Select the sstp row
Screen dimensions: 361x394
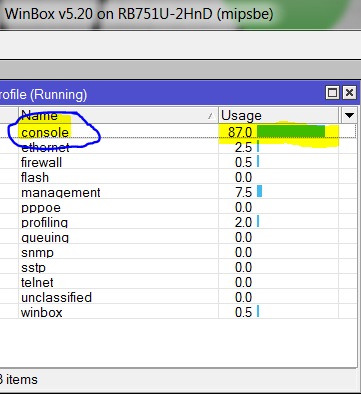(x=178, y=267)
